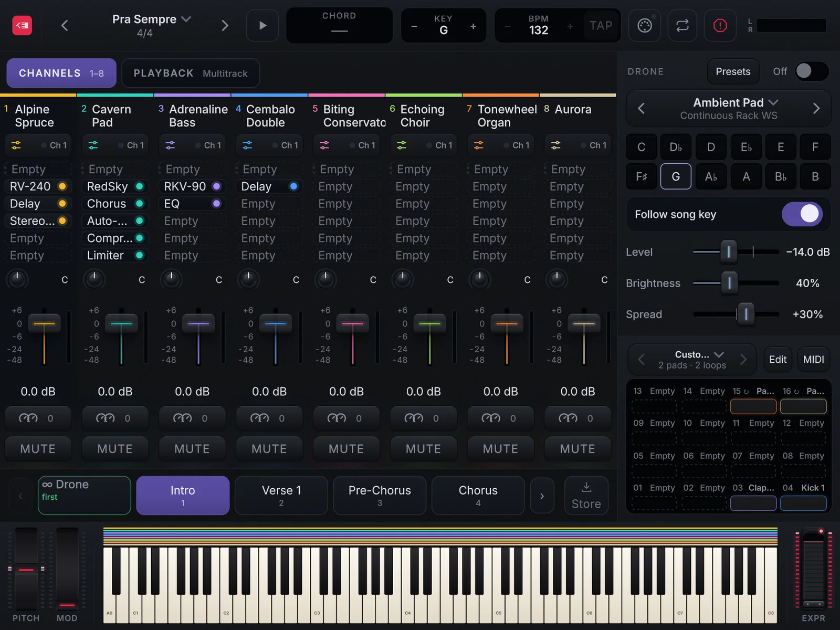Open Aurora channel mixer settings icon

pos(555,145)
